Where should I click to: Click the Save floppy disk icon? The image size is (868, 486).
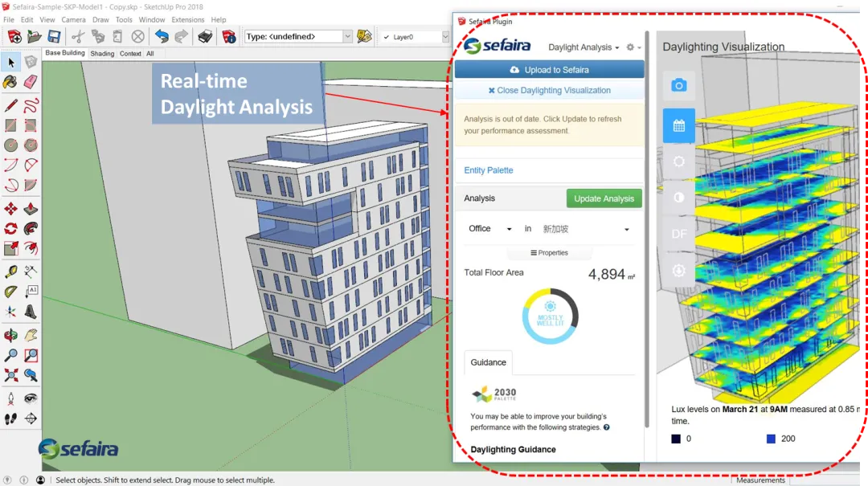(54, 36)
